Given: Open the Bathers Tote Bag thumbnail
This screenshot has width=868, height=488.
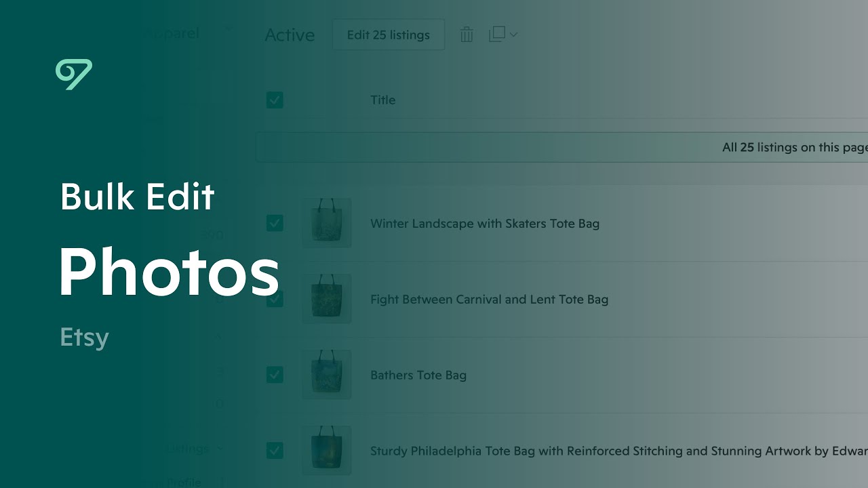Looking at the screenshot, I should (327, 374).
